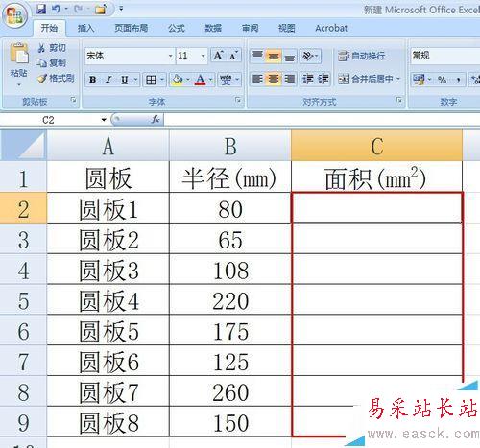480x448 pixels.
Task: Switch to 页面布局 tab
Action: [132, 28]
